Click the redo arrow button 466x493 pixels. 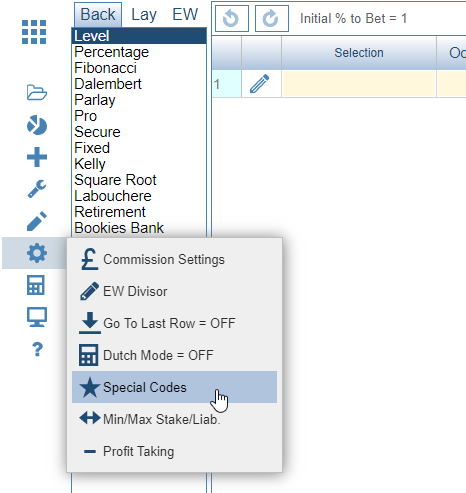point(272,18)
